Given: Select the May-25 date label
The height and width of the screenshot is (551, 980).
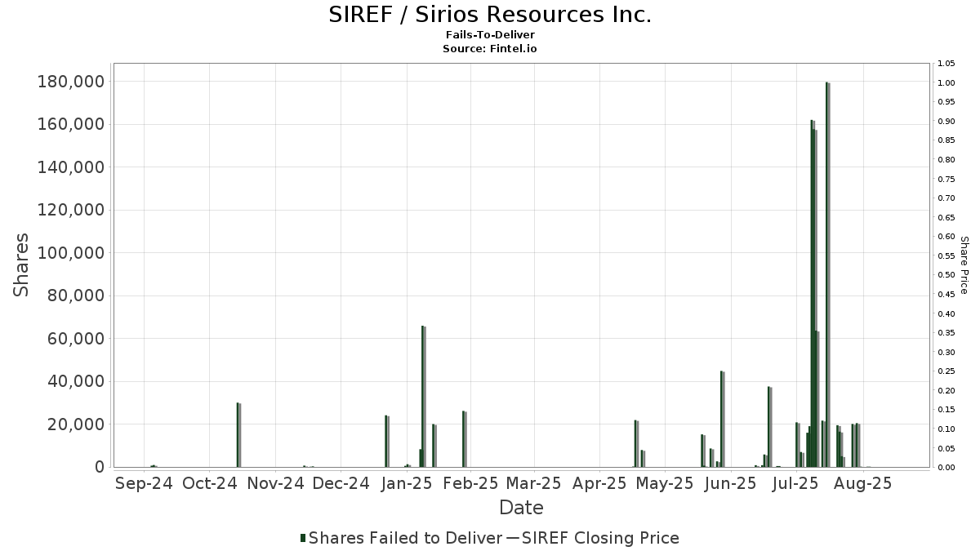Looking at the screenshot, I should (x=665, y=483).
